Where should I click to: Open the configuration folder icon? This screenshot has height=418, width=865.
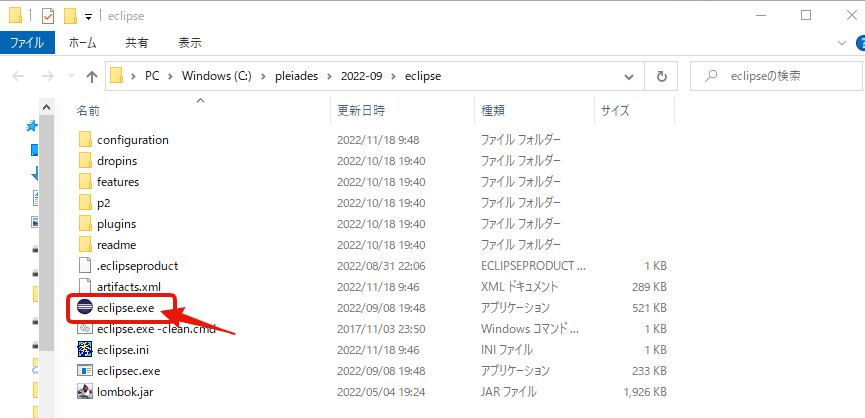[x=84, y=140]
